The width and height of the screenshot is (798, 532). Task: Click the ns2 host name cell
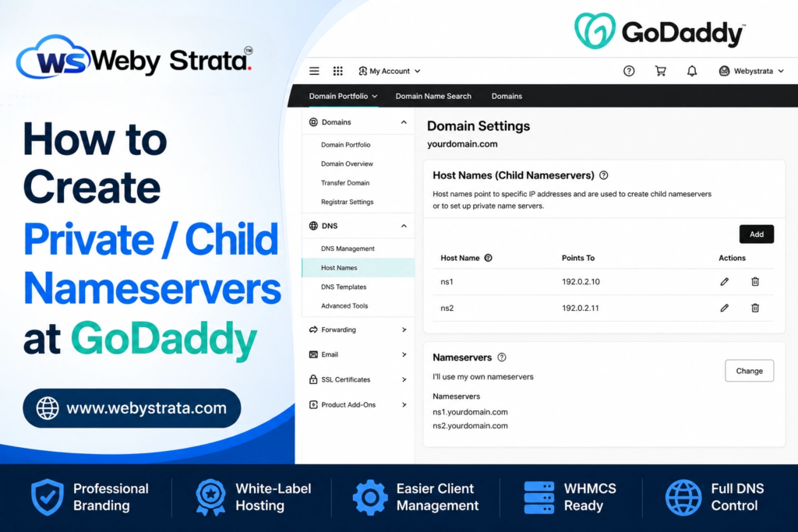coord(447,308)
